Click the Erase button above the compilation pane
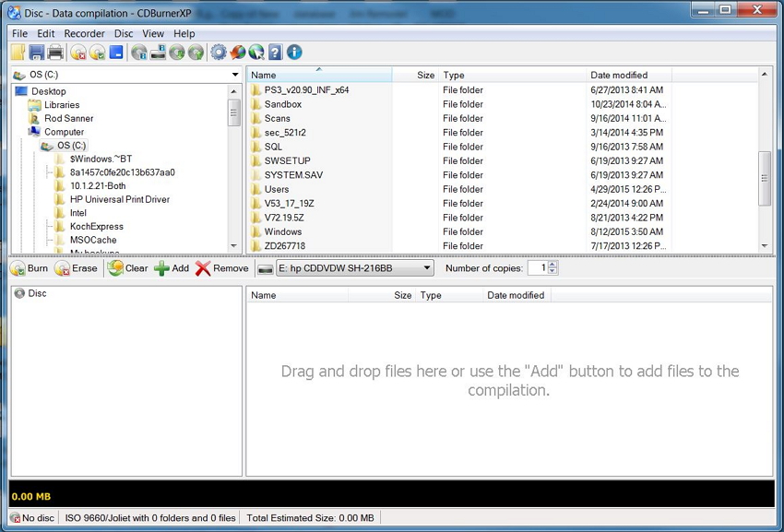784x532 pixels. point(76,268)
